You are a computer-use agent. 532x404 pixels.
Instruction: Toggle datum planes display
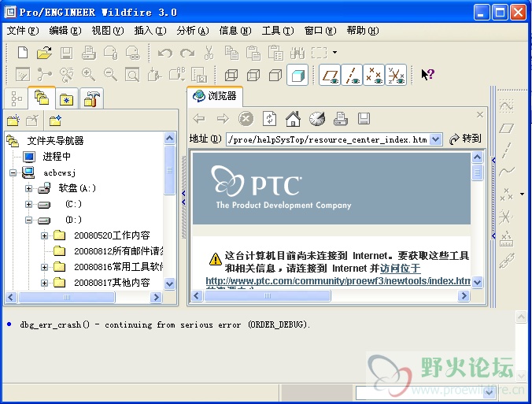330,75
